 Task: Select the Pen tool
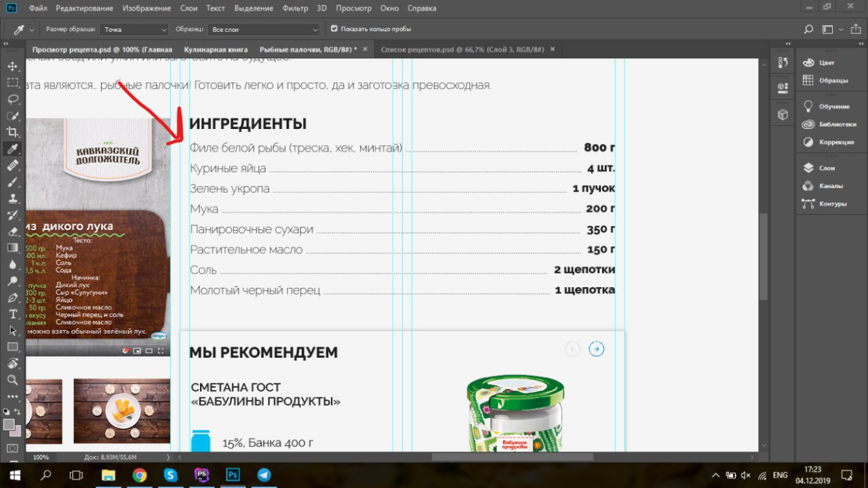pos(12,298)
